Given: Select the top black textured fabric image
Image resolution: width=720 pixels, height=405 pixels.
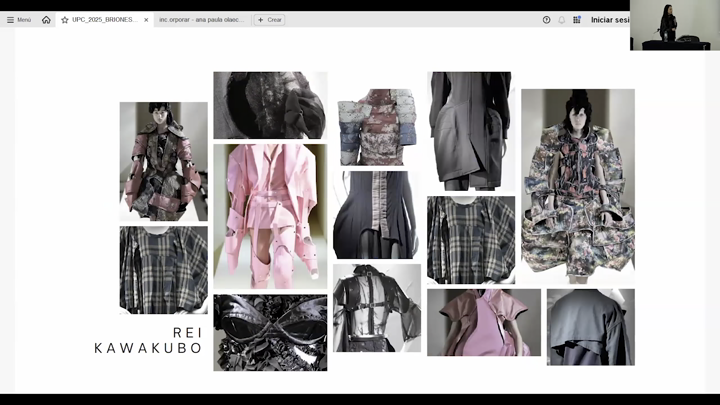Looking at the screenshot, I should pos(270,105).
